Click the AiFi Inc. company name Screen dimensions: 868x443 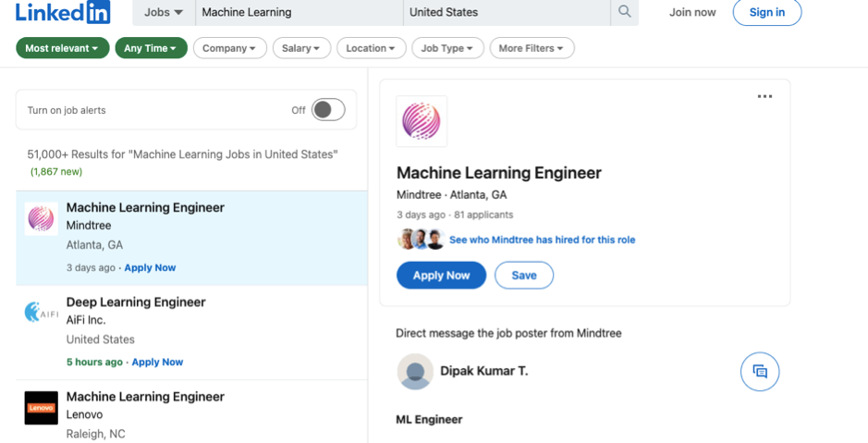pyautogui.click(x=86, y=320)
